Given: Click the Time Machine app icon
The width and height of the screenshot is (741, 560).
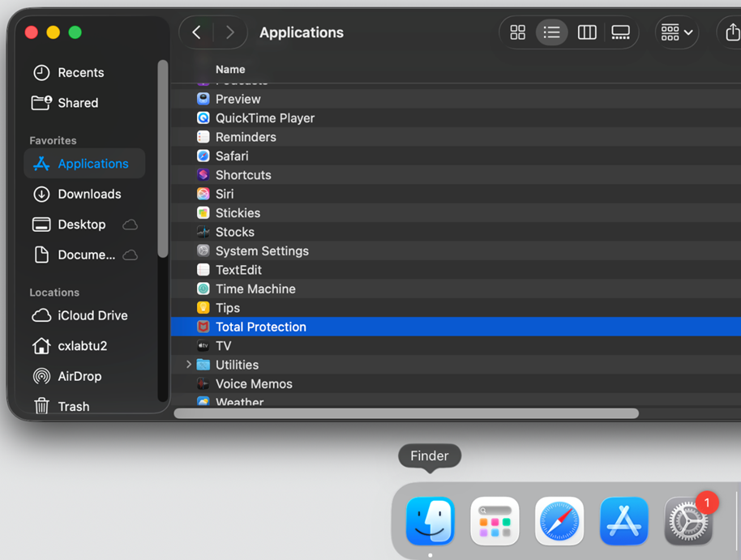Looking at the screenshot, I should [203, 289].
